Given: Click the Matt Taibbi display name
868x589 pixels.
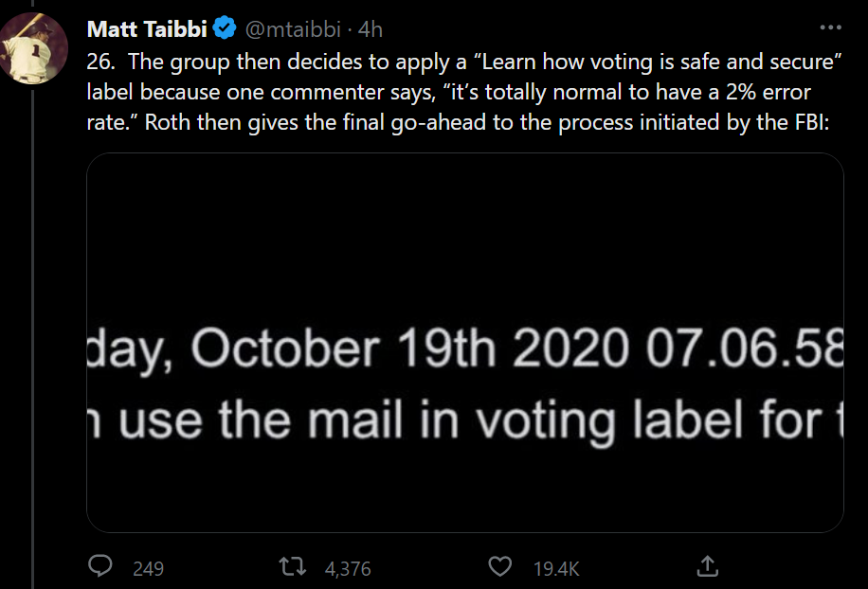Looking at the screenshot, I should click(147, 29).
